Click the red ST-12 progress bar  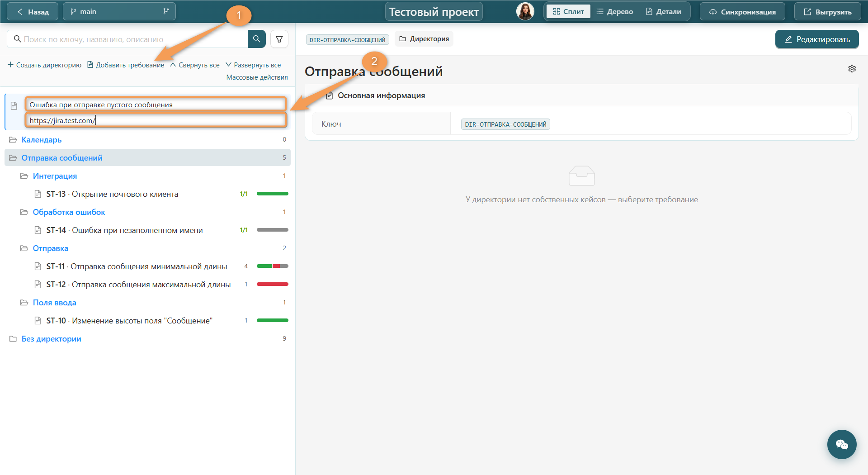point(273,284)
